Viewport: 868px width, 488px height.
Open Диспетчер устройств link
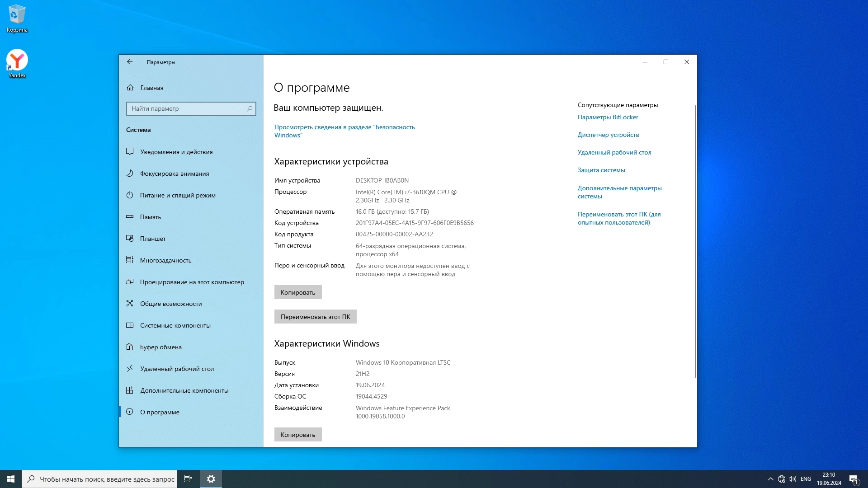[608, 135]
